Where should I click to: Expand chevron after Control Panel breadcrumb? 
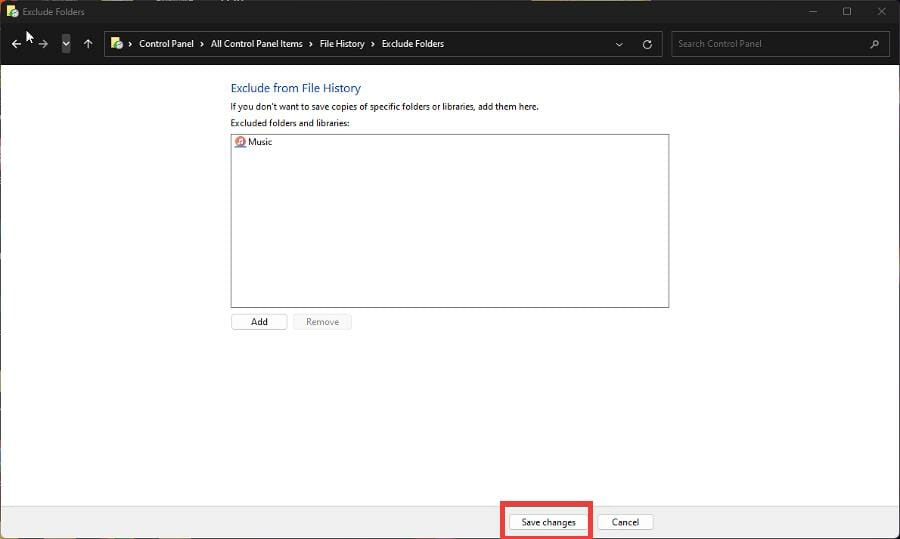click(202, 44)
